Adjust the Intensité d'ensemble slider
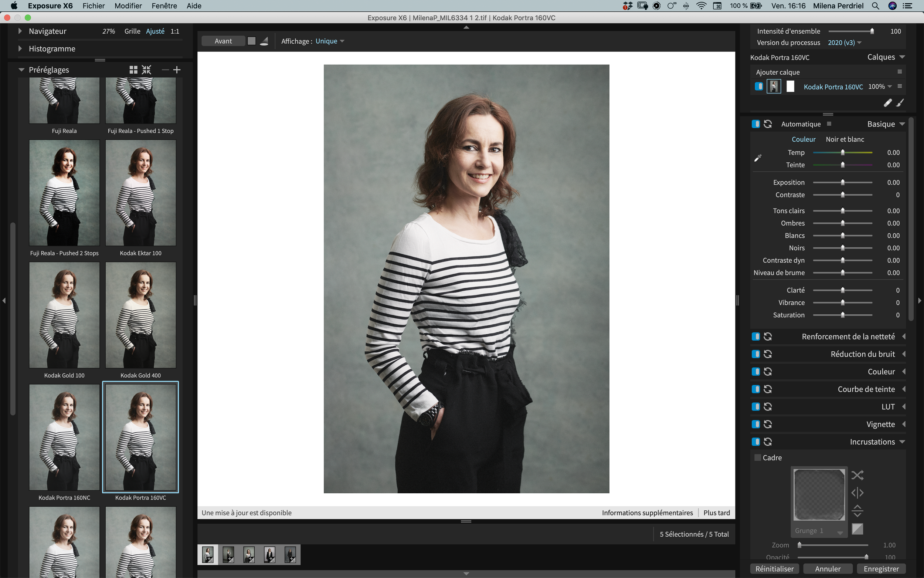 [x=851, y=31]
